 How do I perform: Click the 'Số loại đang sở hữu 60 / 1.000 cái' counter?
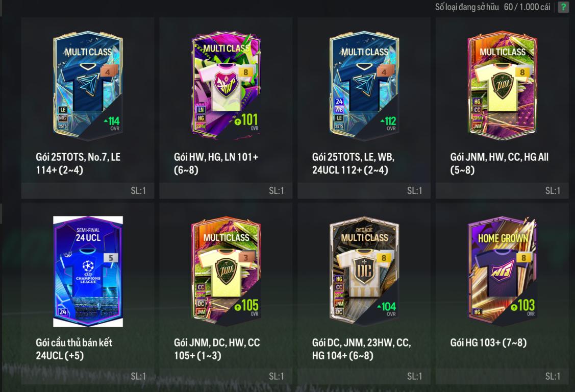pyautogui.click(x=492, y=7)
